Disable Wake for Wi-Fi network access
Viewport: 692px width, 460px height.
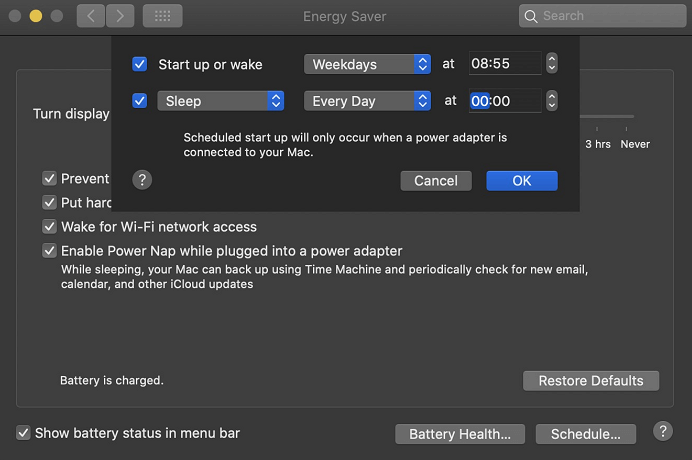click(49, 227)
